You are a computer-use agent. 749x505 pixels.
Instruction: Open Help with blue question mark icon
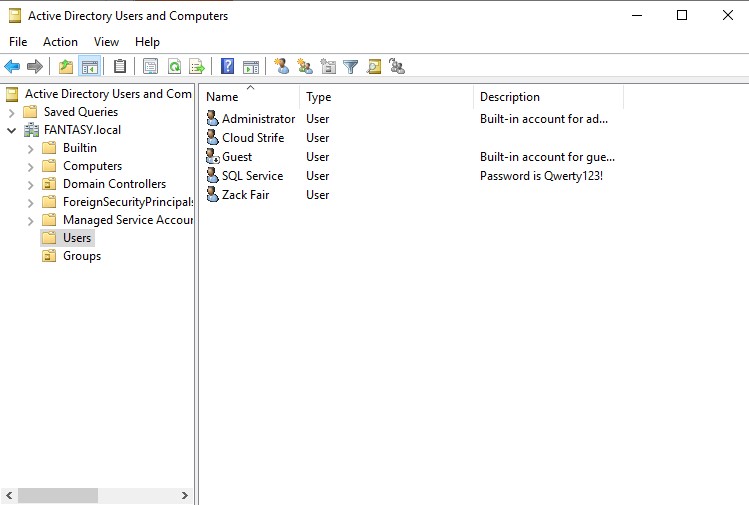227,66
